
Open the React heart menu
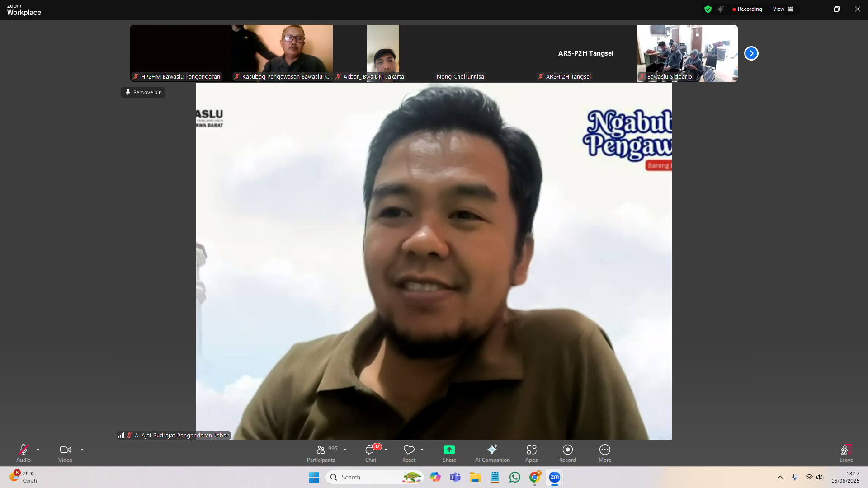409,450
